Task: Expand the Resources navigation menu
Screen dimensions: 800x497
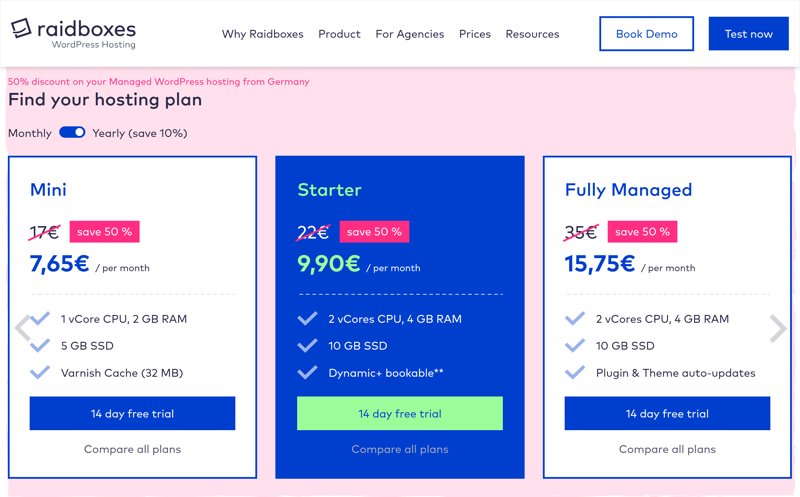Action: click(532, 34)
